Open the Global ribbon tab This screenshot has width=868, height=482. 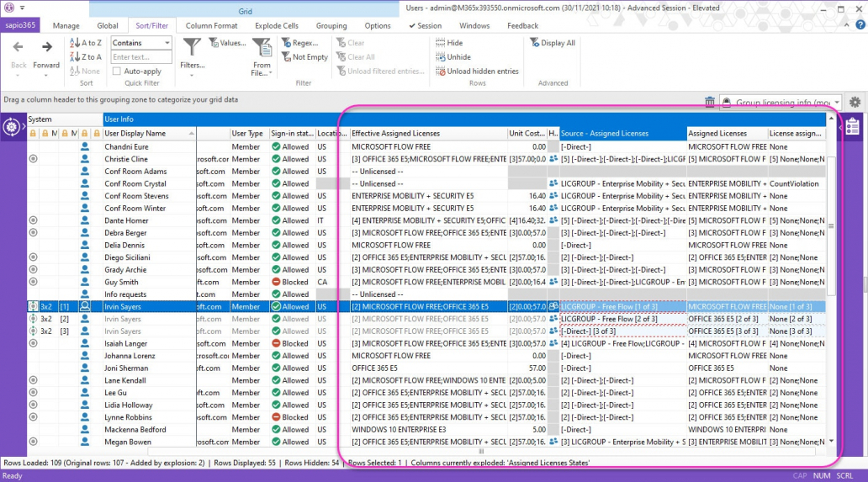(108, 25)
